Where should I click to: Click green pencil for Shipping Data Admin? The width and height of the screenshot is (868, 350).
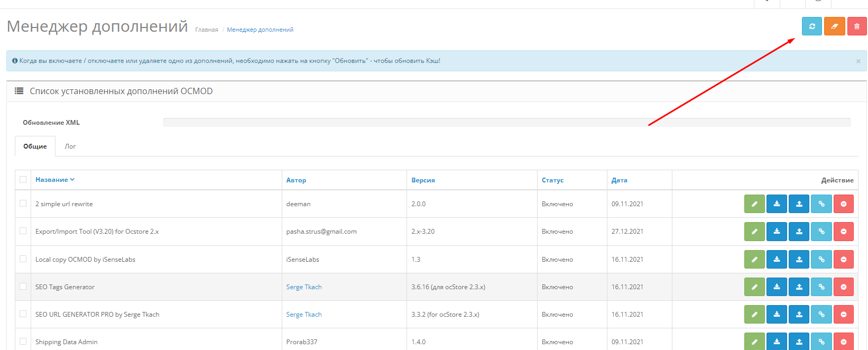click(754, 342)
